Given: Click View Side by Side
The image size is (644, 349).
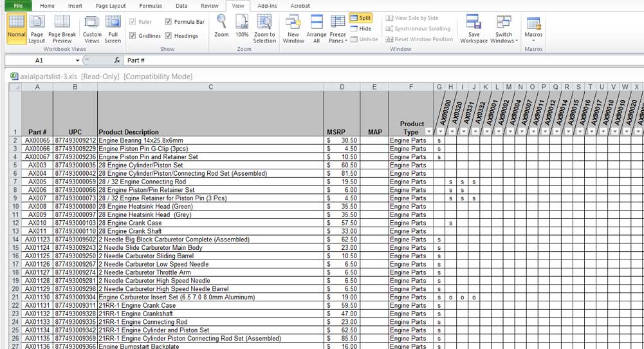Looking at the screenshot, I should [412, 18].
